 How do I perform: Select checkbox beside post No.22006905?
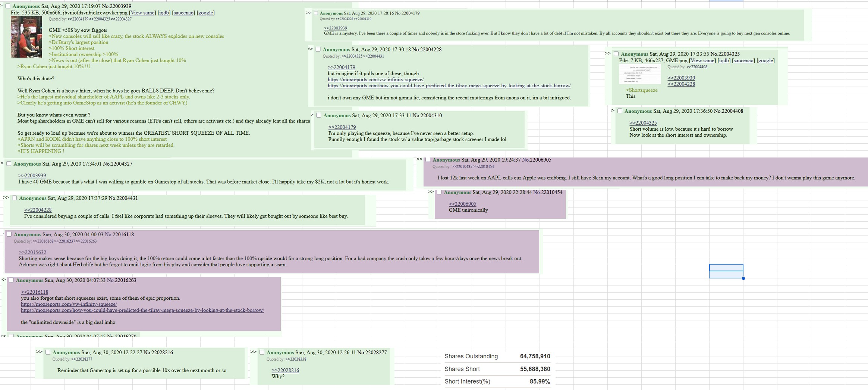coord(428,159)
